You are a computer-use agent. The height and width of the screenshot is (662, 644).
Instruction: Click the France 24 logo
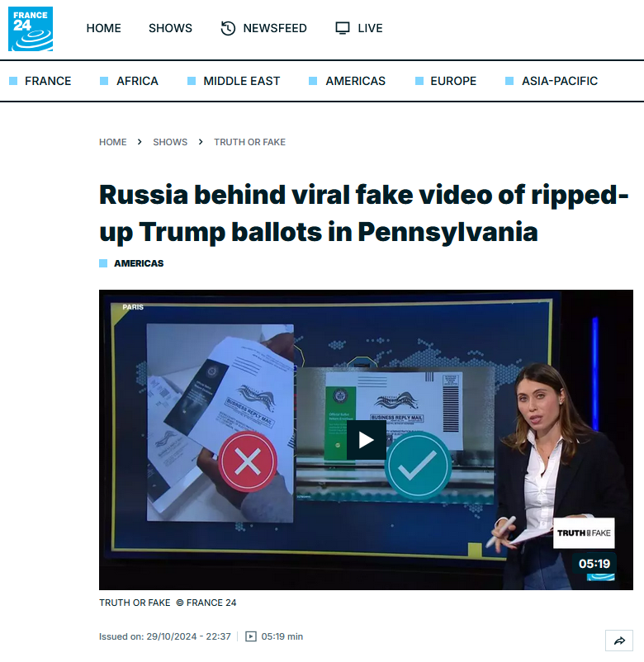[x=31, y=29]
